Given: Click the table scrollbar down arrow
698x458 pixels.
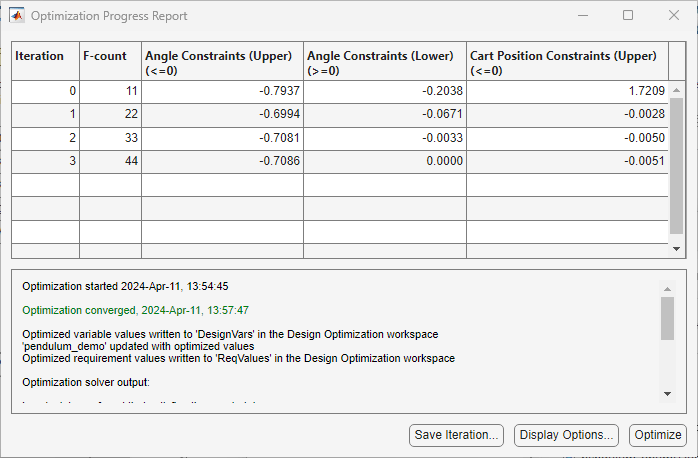Looking at the screenshot, I should click(x=676, y=249).
